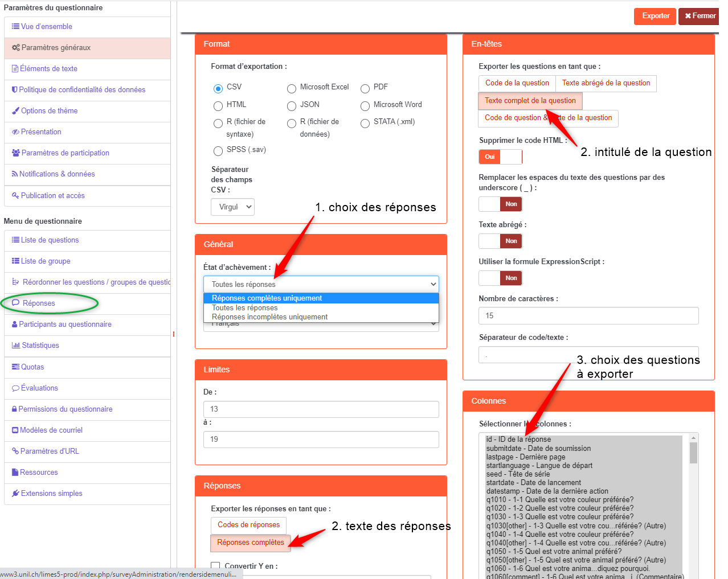728x579 pixels.
Task: Select the Microsoft Excel export format
Action: 292,88
